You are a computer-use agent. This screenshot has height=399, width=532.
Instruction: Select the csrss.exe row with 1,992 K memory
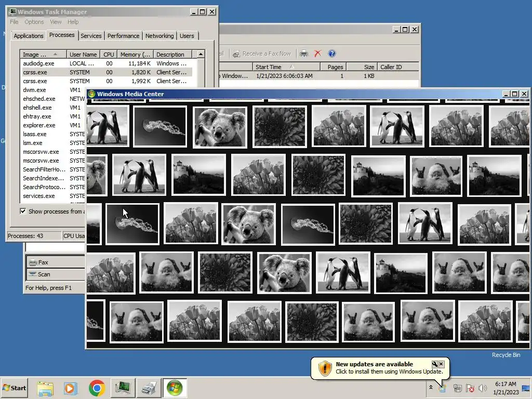point(106,81)
